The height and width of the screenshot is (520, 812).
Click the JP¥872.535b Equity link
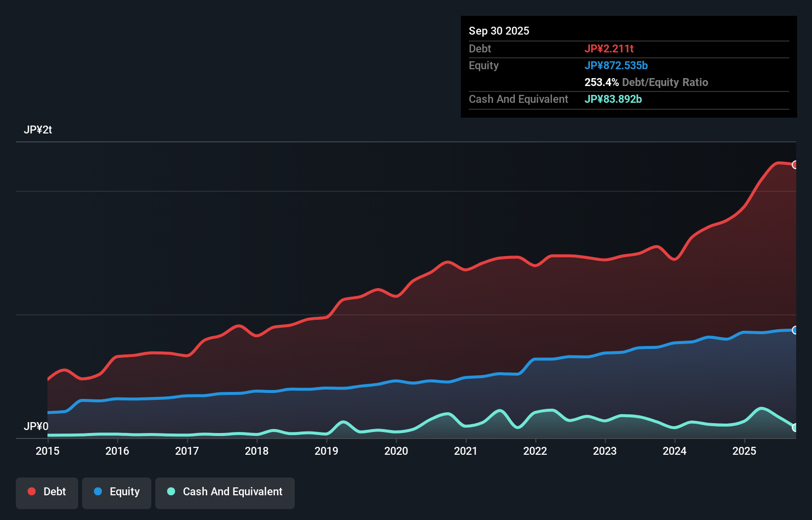(617, 65)
